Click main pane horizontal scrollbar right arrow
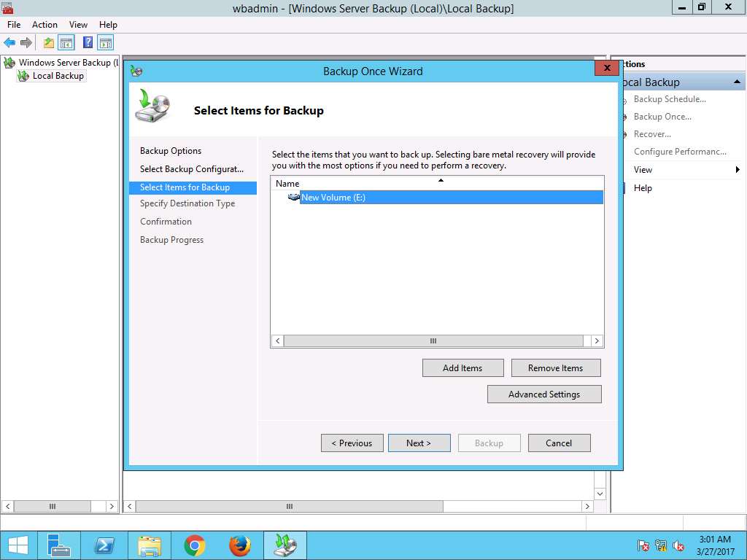This screenshot has width=747, height=560. point(587,506)
